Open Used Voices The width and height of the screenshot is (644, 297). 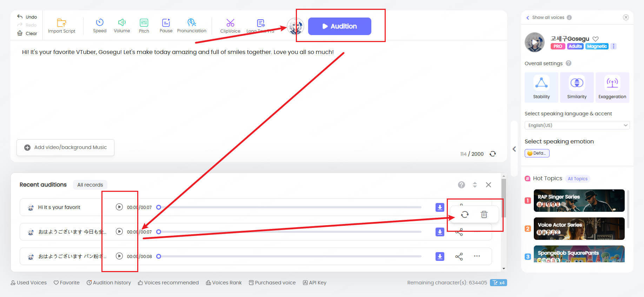(x=28, y=283)
